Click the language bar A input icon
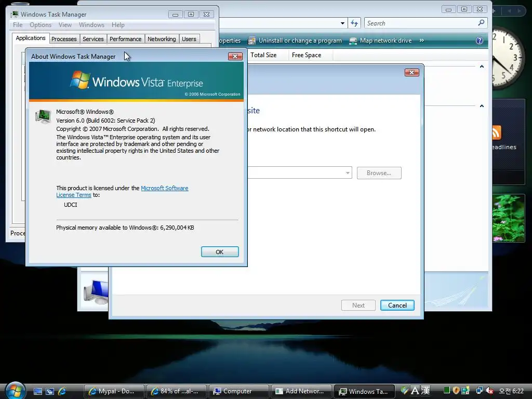The height and width of the screenshot is (399, 532). pos(415,391)
